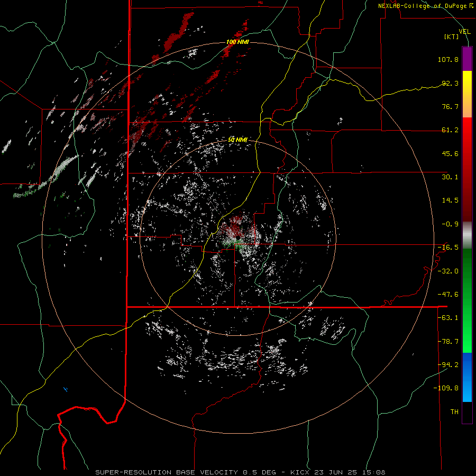Image resolution: width=476 pixels, height=476 pixels.
Task: Click the 45.6 legend value
Action: [x=450, y=153]
